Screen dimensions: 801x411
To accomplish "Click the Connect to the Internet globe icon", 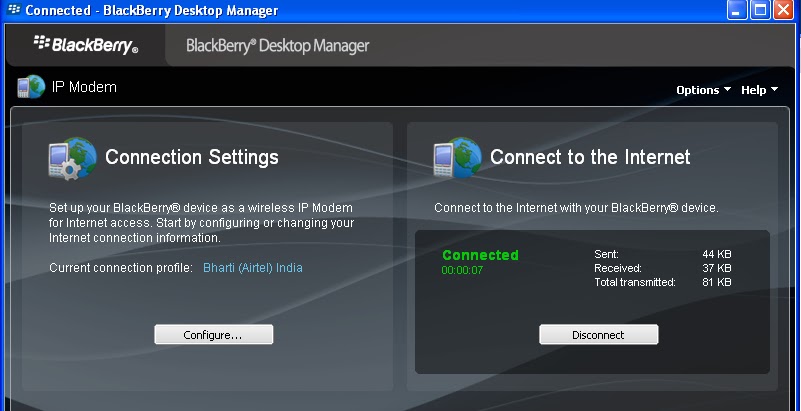I will (x=457, y=157).
